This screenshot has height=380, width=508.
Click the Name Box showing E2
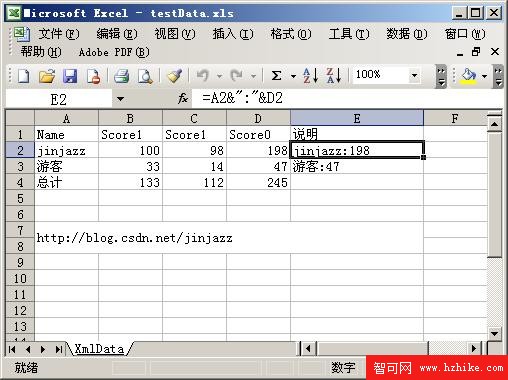coord(59,99)
